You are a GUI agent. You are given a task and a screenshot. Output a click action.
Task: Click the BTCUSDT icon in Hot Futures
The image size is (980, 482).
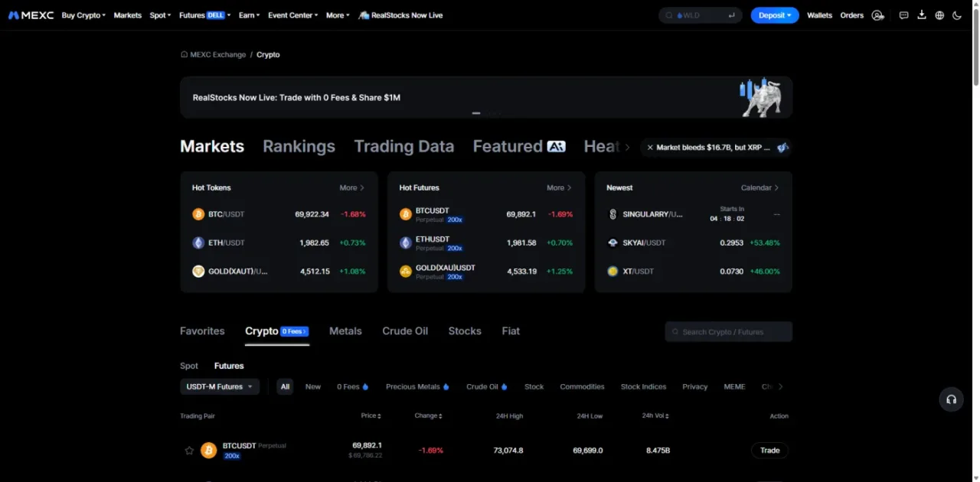tap(406, 214)
